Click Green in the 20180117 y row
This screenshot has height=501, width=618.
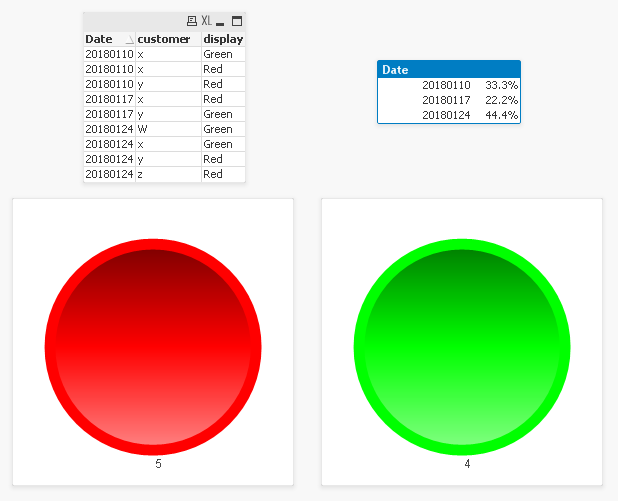coord(223,114)
